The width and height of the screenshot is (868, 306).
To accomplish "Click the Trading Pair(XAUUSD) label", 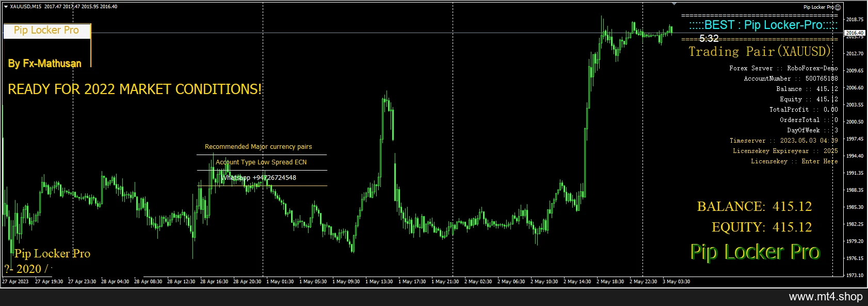I will 760,51.
